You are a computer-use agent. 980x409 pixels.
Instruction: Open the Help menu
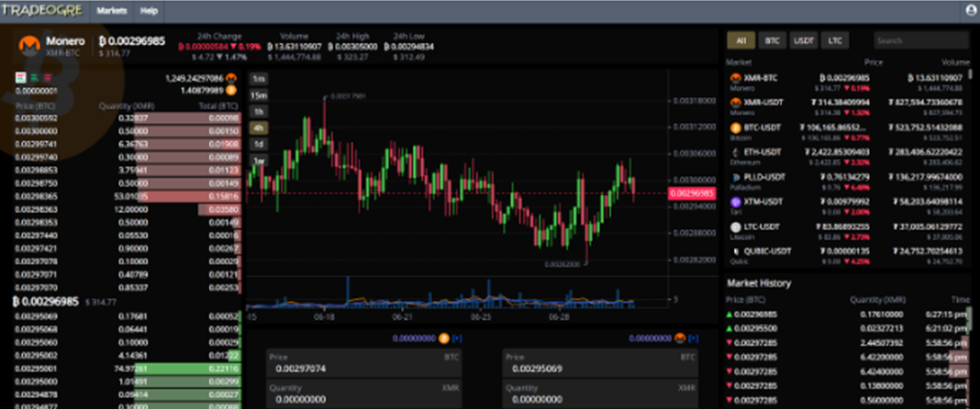[149, 11]
